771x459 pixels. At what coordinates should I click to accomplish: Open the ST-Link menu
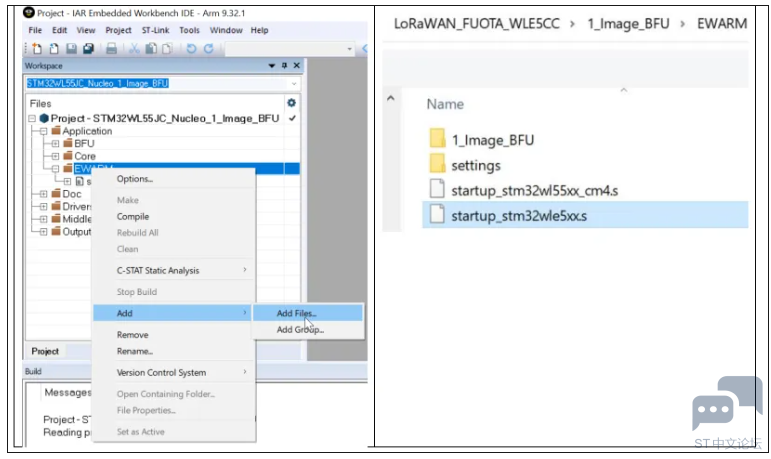tap(155, 30)
